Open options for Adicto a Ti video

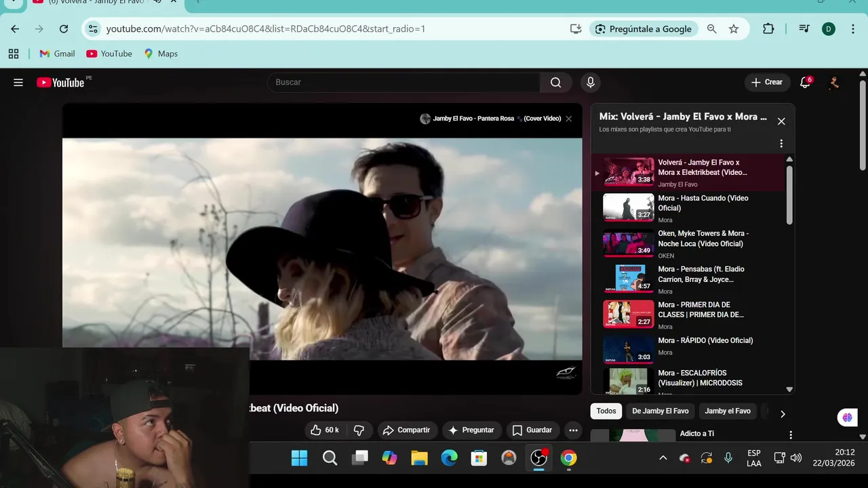tap(790, 434)
